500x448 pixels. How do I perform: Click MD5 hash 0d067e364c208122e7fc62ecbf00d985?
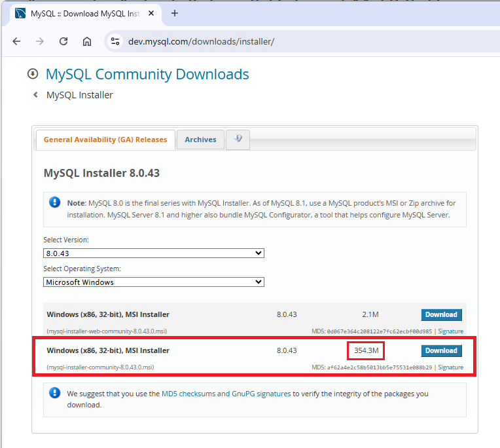380,331
